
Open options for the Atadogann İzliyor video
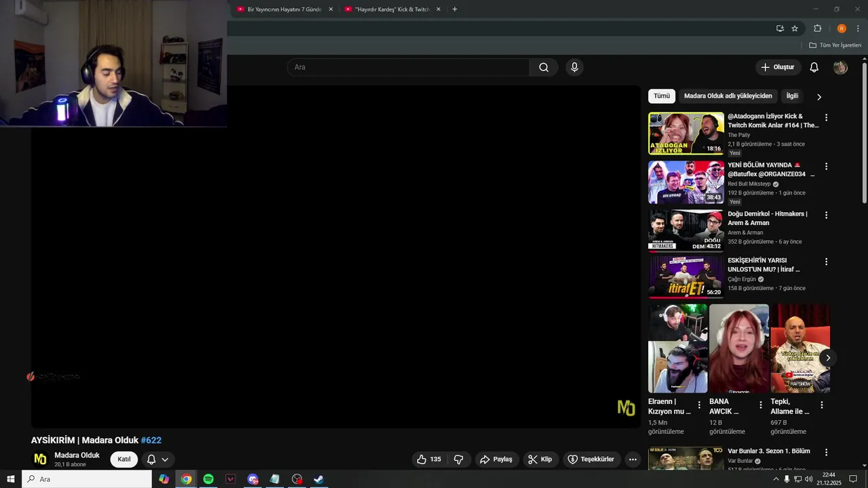tap(826, 117)
